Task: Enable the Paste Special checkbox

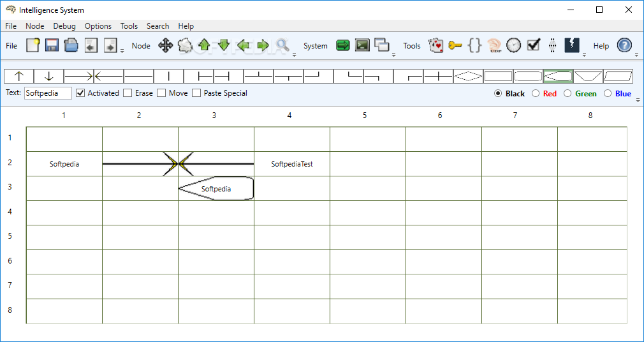Action: coord(197,93)
